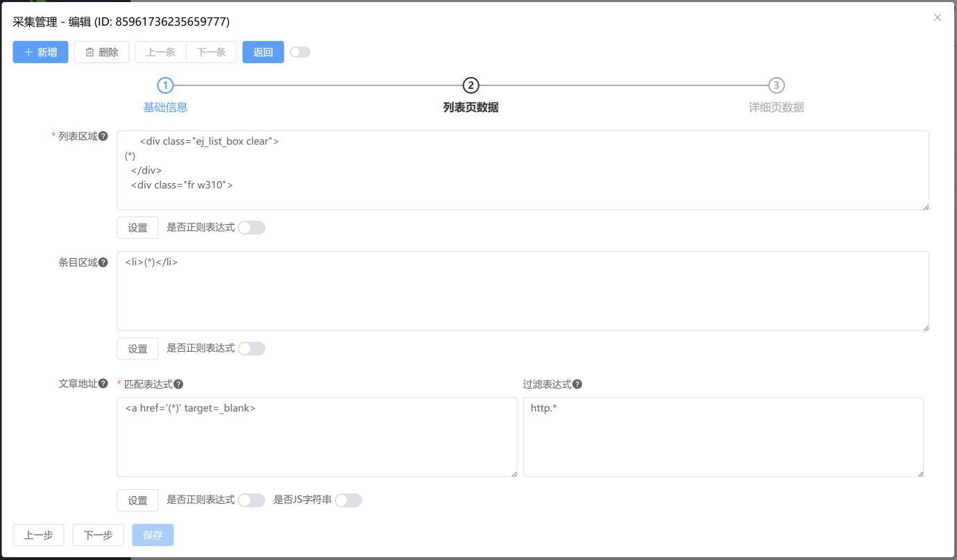The height and width of the screenshot is (560, 957).
Task: Toggle the switch next to 返回 button
Action: click(x=300, y=52)
